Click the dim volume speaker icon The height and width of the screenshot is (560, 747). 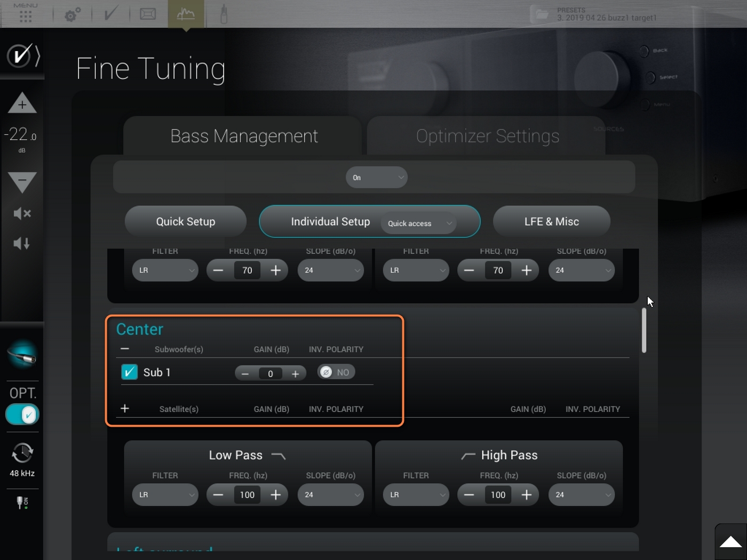pyautogui.click(x=22, y=244)
